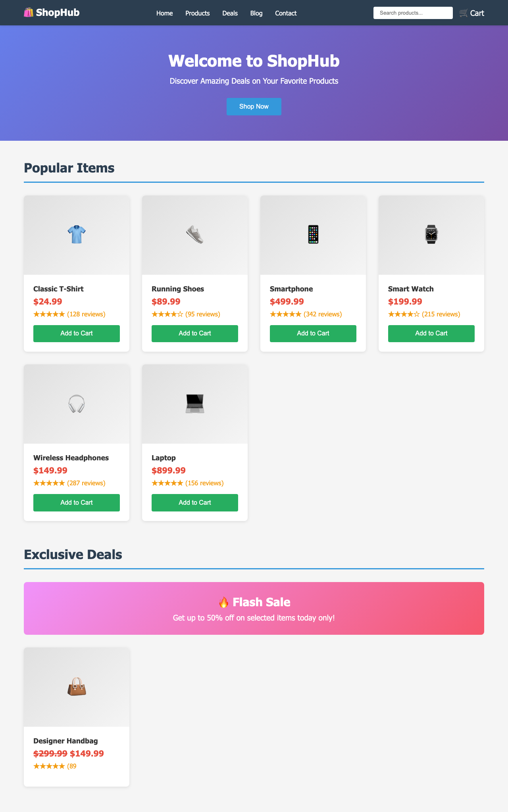The image size is (508, 812).
Task: Click the Wireless Headphones product image
Action: pos(76,404)
